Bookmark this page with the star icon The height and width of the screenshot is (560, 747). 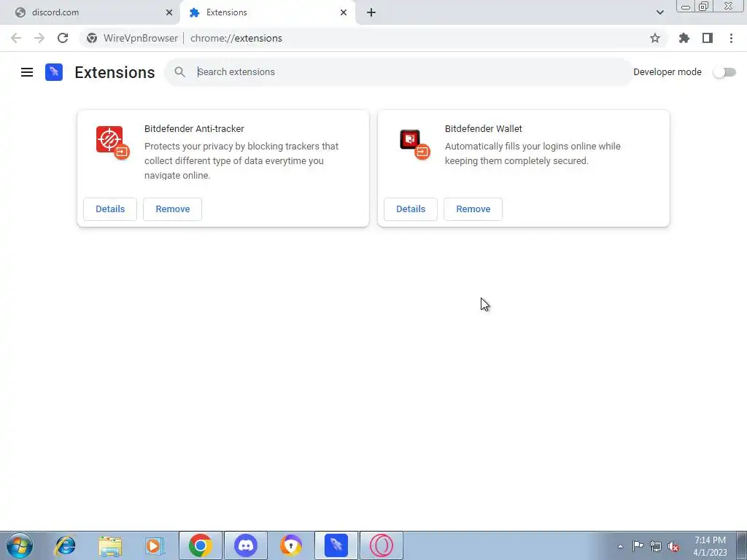655,38
